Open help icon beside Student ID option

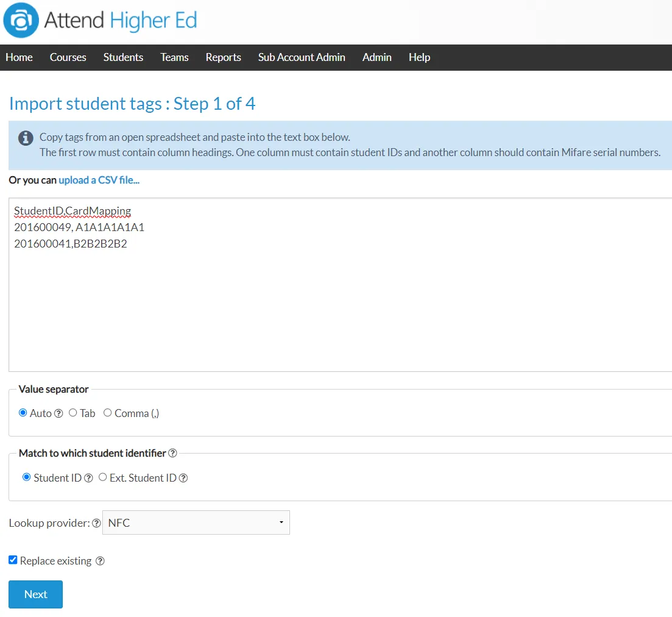pyautogui.click(x=88, y=478)
